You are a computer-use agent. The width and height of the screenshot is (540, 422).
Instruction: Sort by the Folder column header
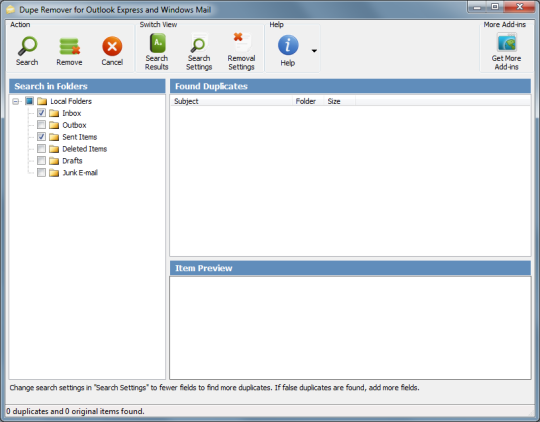click(x=308, y=101)
